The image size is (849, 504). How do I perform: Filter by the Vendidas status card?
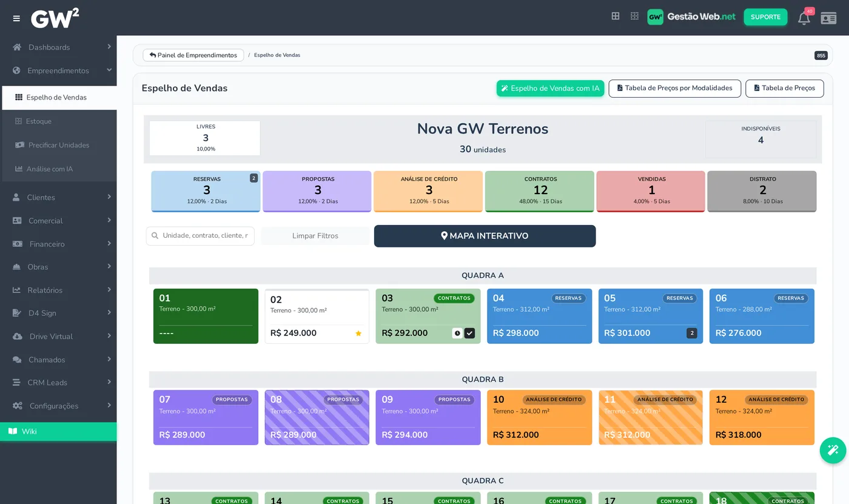[x=651, y=191]
